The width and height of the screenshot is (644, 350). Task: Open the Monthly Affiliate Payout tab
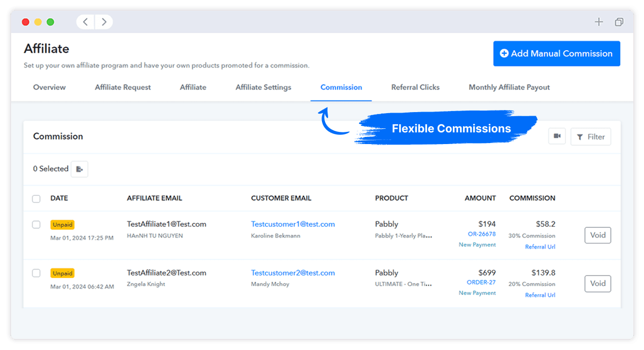509,87
